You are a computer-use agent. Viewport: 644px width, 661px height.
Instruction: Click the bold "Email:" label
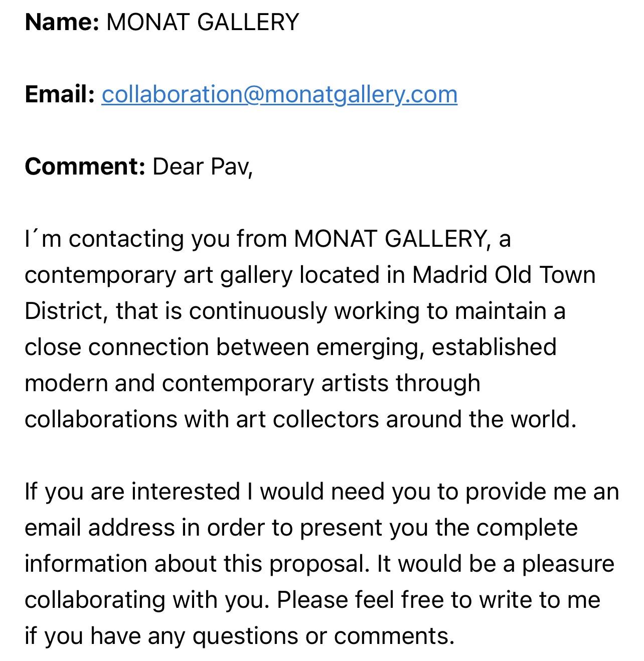click(60, 95)
